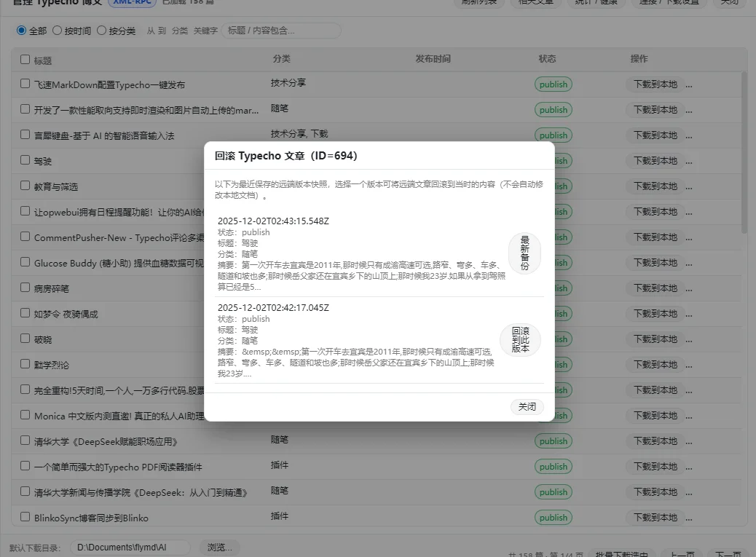Select the 按时间 filter radio button
756x557 pixels.
[x=58, y=31]
